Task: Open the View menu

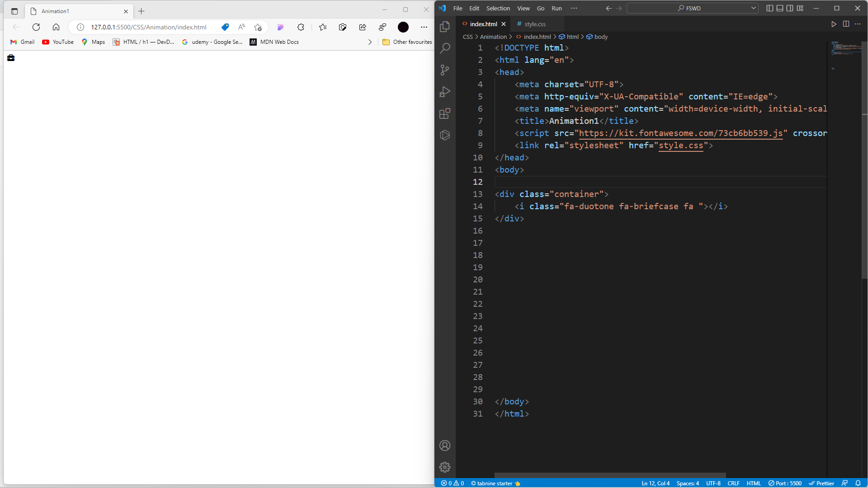Action: point(523,8)
